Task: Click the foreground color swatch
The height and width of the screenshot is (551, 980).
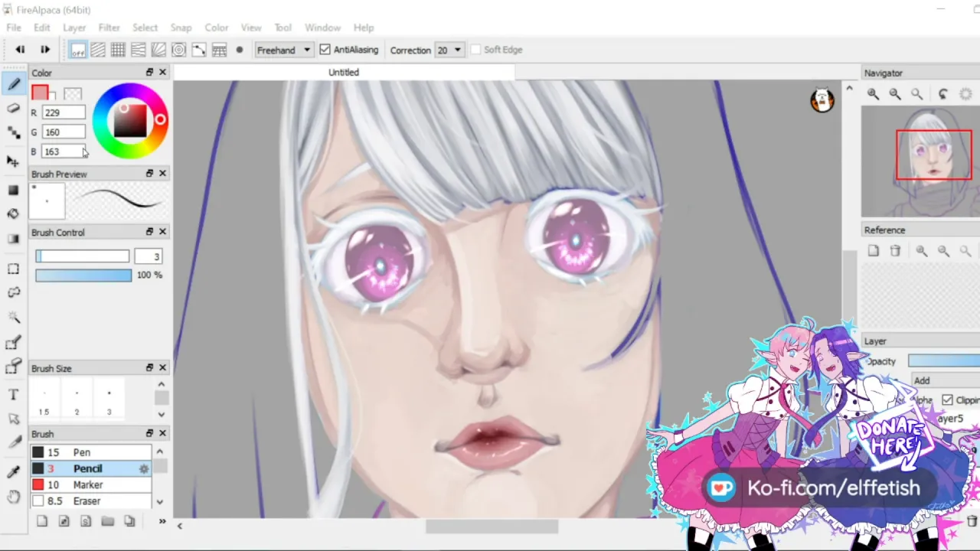Action: point(40,93)
